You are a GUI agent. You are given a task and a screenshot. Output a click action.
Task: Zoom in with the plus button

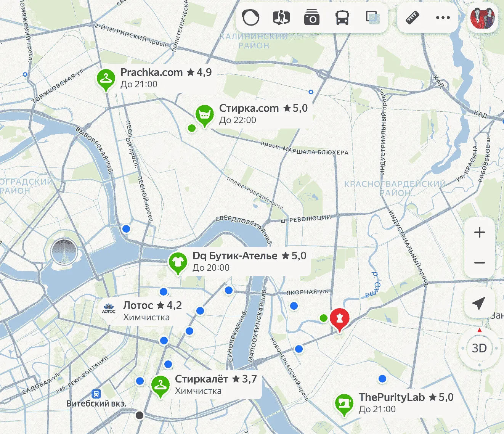tap(479, 232)
